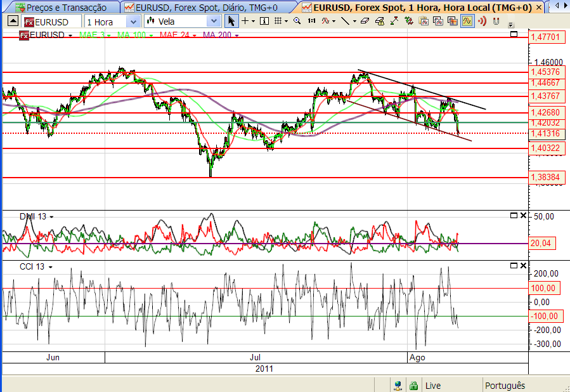Click the data info box icon
Screen dimensions: 570x392
point(264,22)
